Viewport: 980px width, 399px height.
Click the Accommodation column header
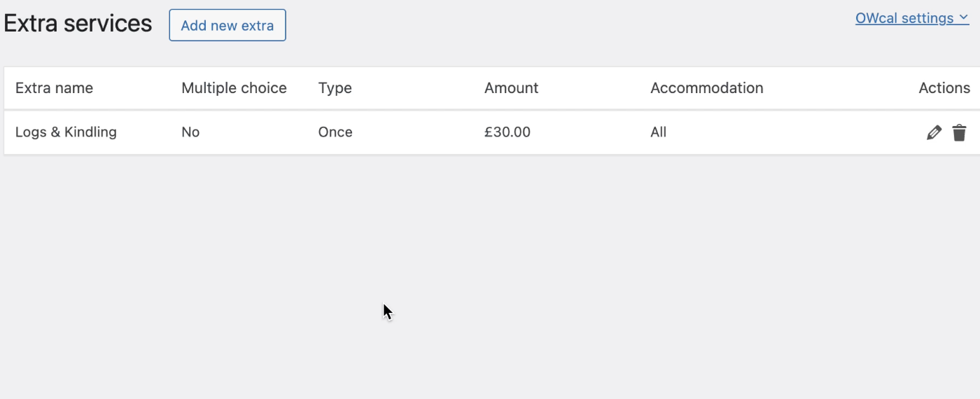click(x=706, y=88)
